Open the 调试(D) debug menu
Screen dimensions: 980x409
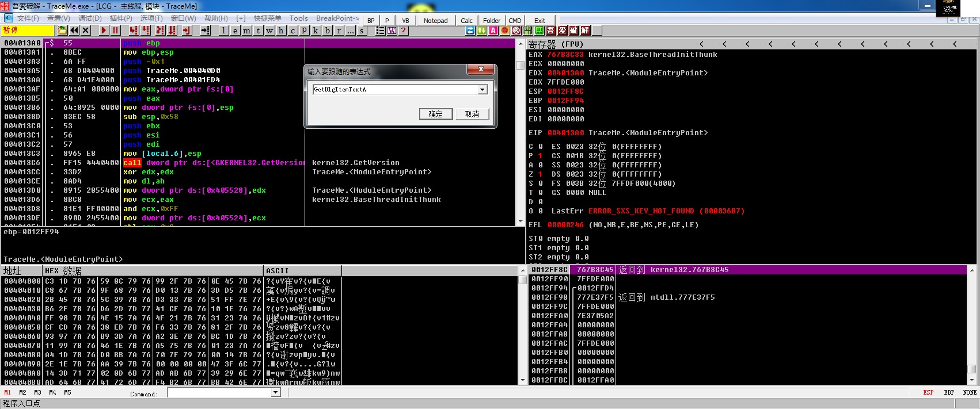[x=89, y=18]
